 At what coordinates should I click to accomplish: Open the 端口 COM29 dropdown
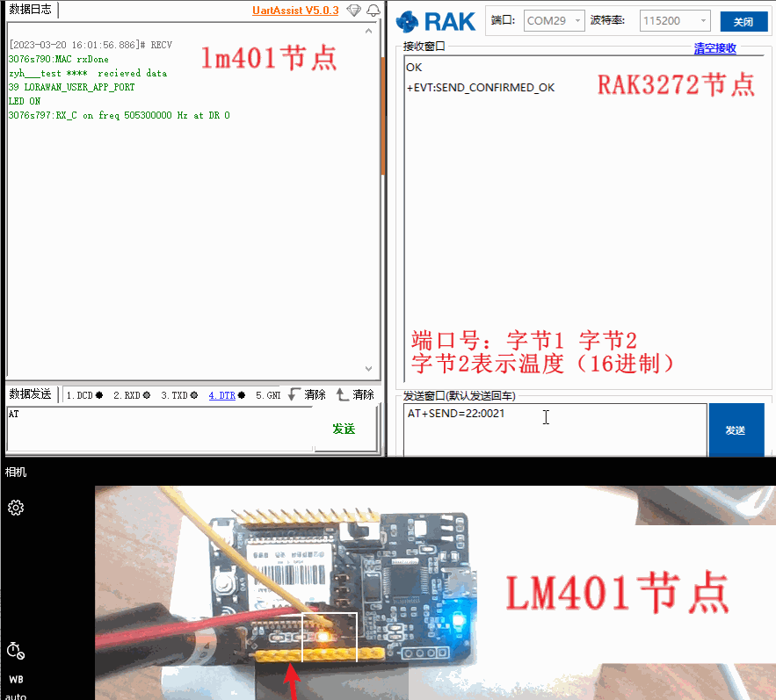[555, 21]
